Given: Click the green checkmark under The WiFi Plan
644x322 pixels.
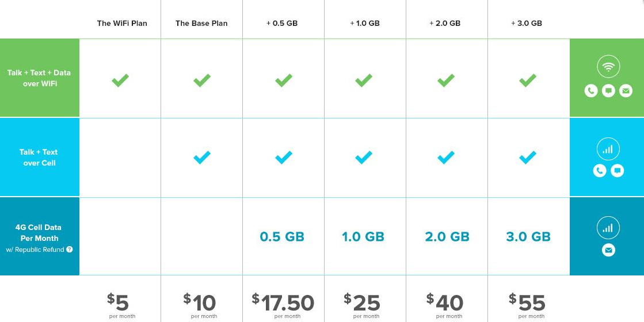Looking at the screenshot, I should coord(120,80).
